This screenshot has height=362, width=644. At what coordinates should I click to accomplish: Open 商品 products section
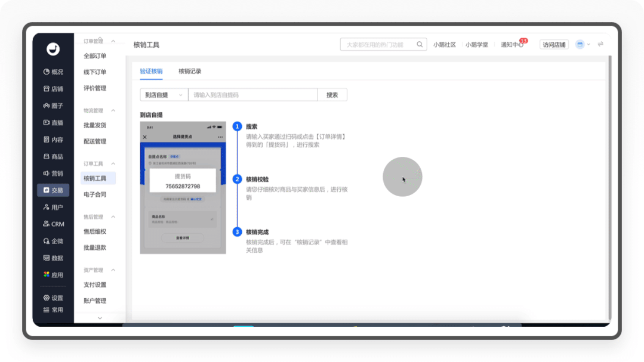click(x=53, y=156)
